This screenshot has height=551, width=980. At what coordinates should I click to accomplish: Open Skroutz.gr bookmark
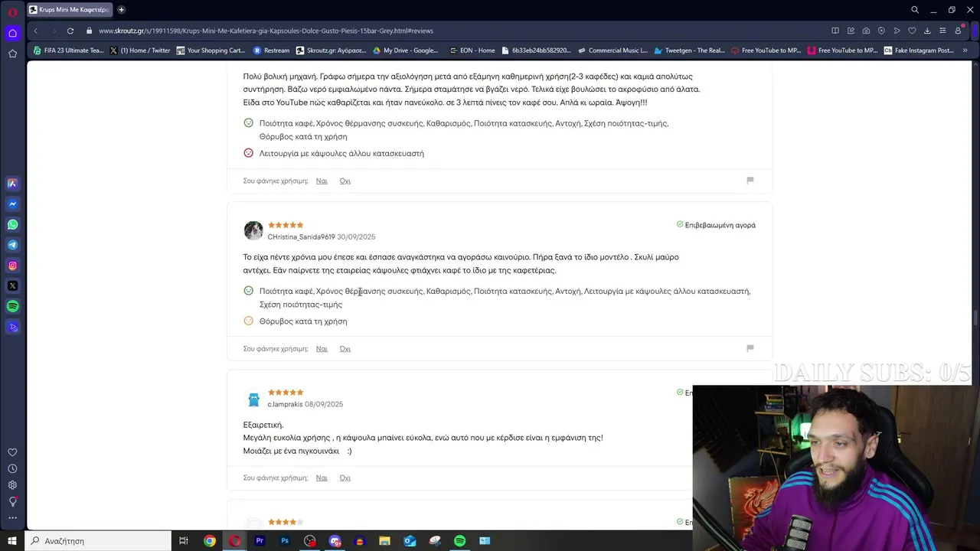332,51
